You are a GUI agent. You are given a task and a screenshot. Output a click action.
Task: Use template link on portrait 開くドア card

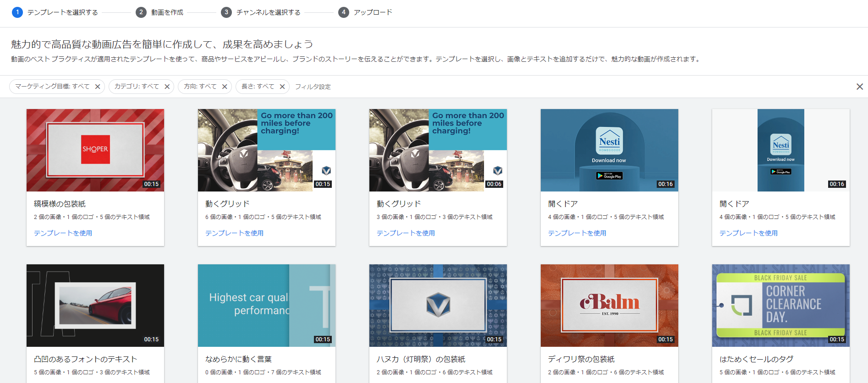click(748, 233)
